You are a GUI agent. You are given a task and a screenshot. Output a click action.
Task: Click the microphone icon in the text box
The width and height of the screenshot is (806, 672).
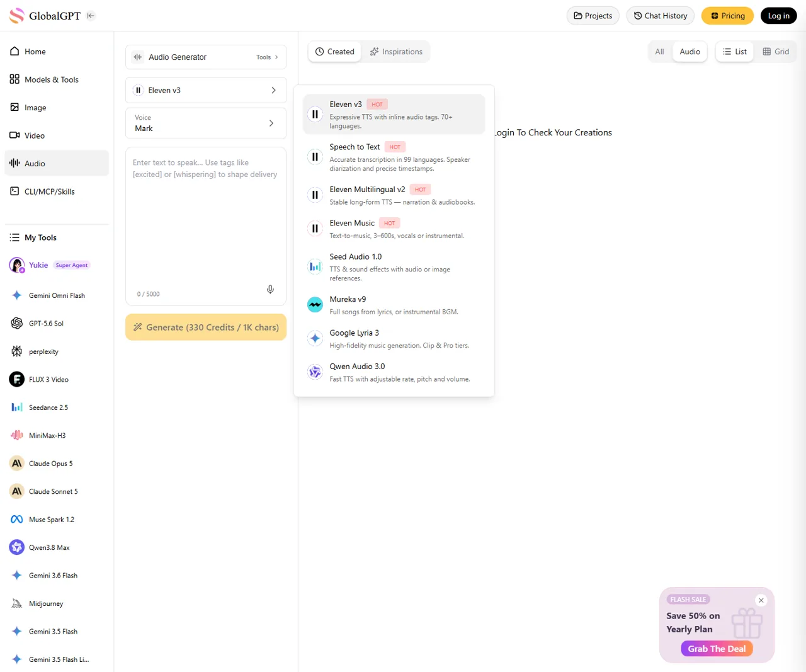(270, 290)
